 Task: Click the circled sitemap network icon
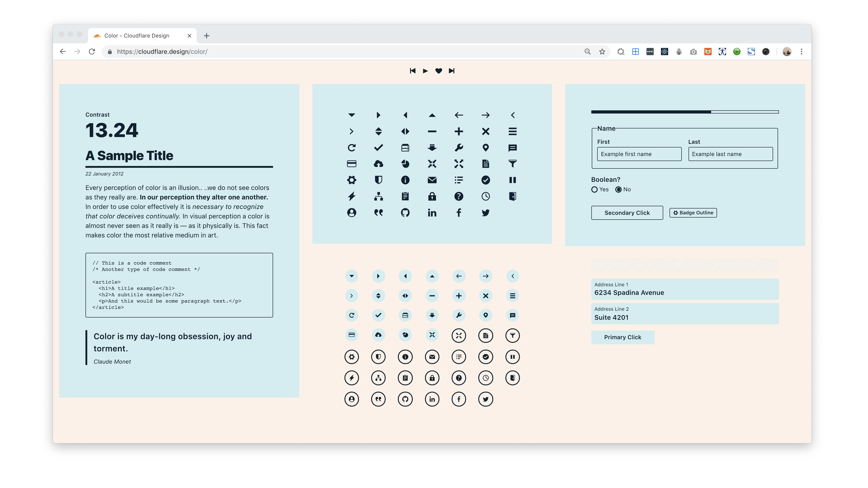pyautogui.click(x=378, y=378)
